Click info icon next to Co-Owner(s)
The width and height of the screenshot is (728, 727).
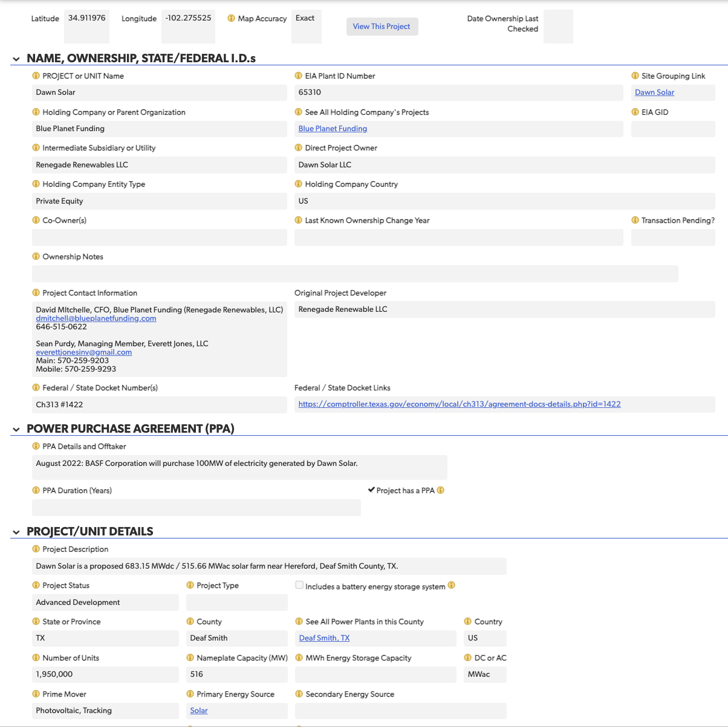(x=36, y=220)
